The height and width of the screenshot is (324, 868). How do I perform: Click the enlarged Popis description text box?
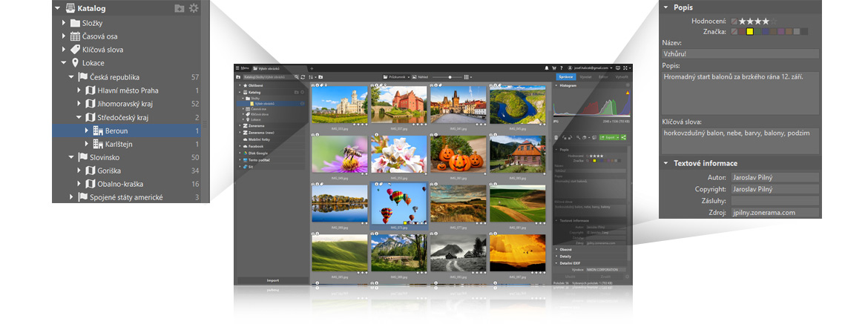pyautogui.click(x=740, y=93)
